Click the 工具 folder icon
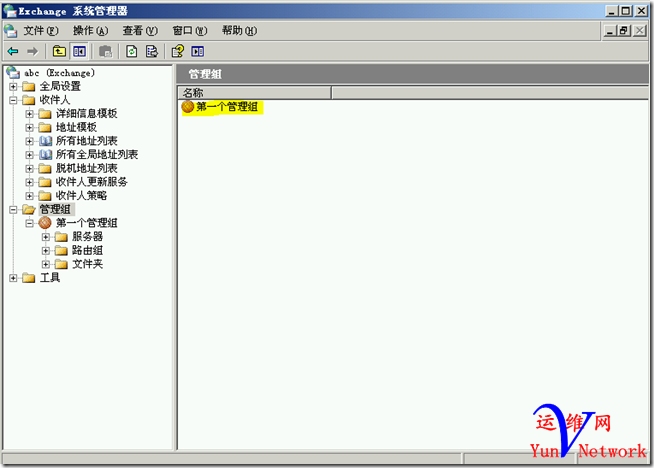 pos(29,278)
